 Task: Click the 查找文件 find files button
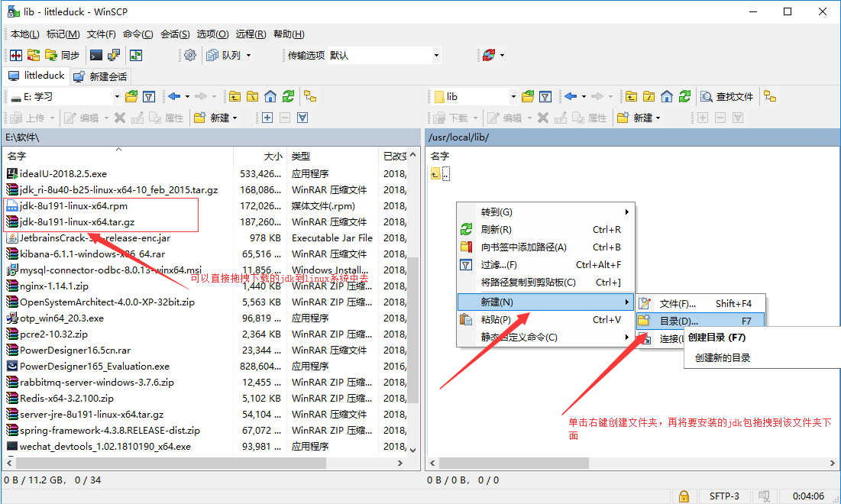tap(727, 96)
